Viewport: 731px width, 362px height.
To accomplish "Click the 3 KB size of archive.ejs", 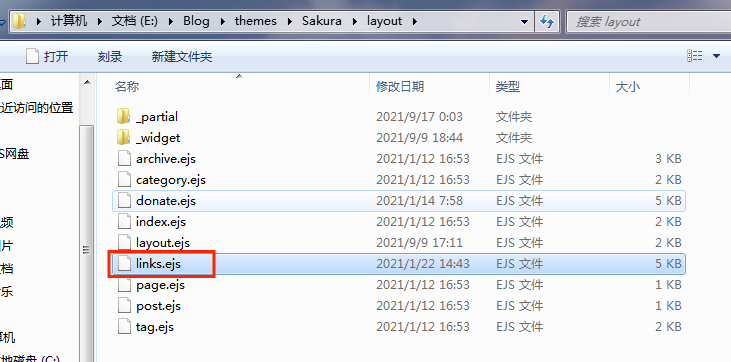I will (668, 159).
